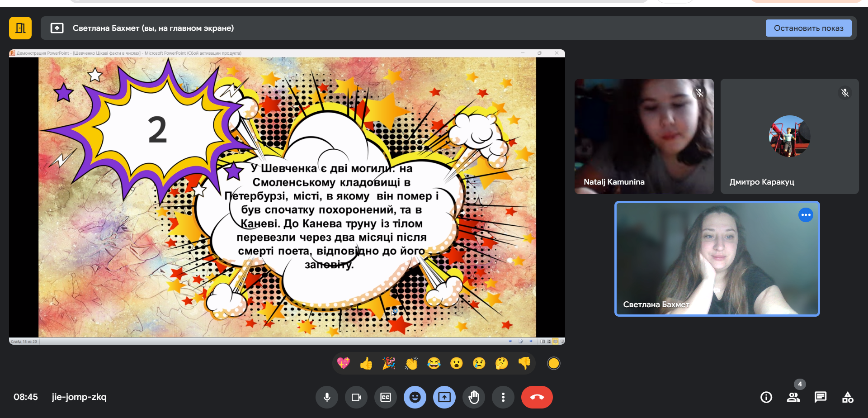Leave the call with red hang-up button
Viewport: 868px width, 418px height.
pos(537,397)
